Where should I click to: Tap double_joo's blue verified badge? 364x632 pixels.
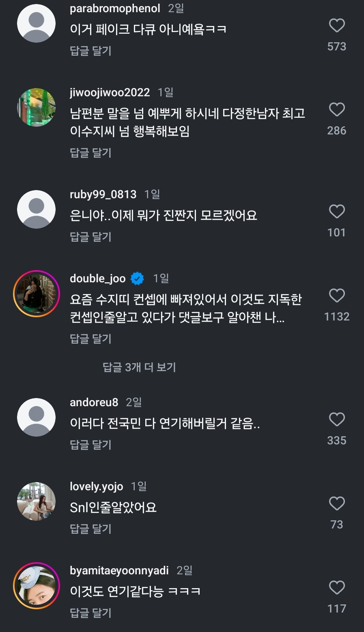[137, 279]
